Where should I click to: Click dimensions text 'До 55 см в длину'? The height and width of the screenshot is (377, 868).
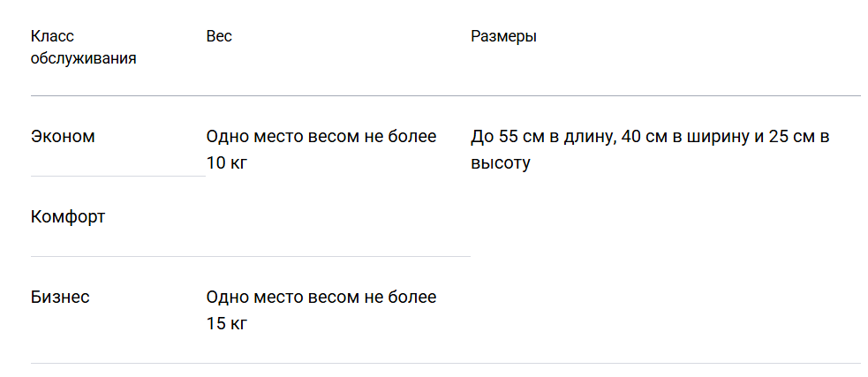tap(543, 137)
